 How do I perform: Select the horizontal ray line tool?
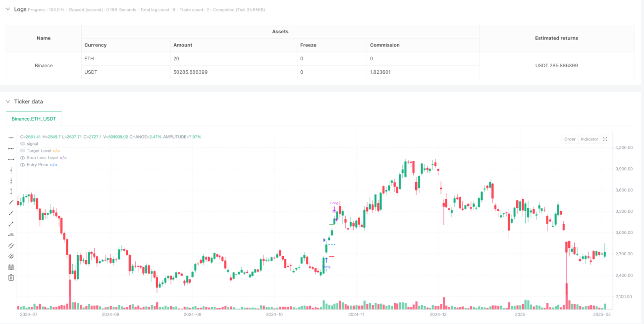click(11, 148)
